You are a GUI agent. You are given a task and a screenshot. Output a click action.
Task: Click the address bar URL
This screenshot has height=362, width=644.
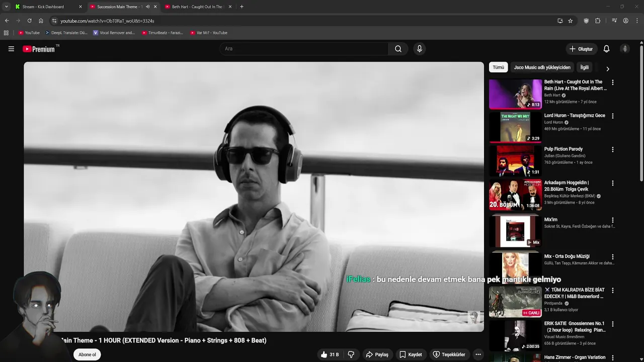point(107,21)
